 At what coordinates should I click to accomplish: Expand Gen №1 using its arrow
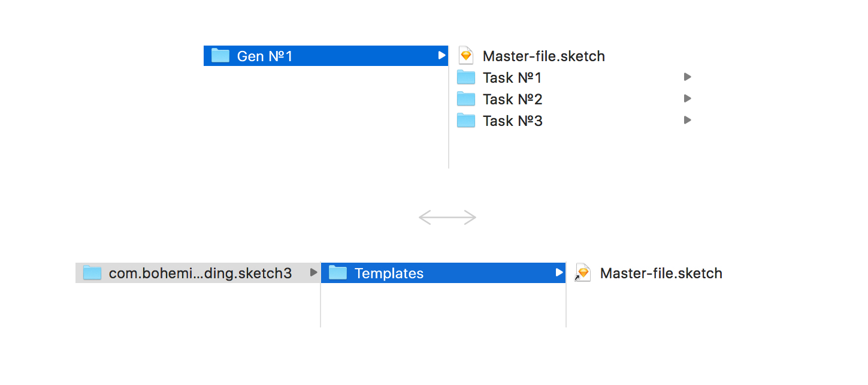pos(441,56)
